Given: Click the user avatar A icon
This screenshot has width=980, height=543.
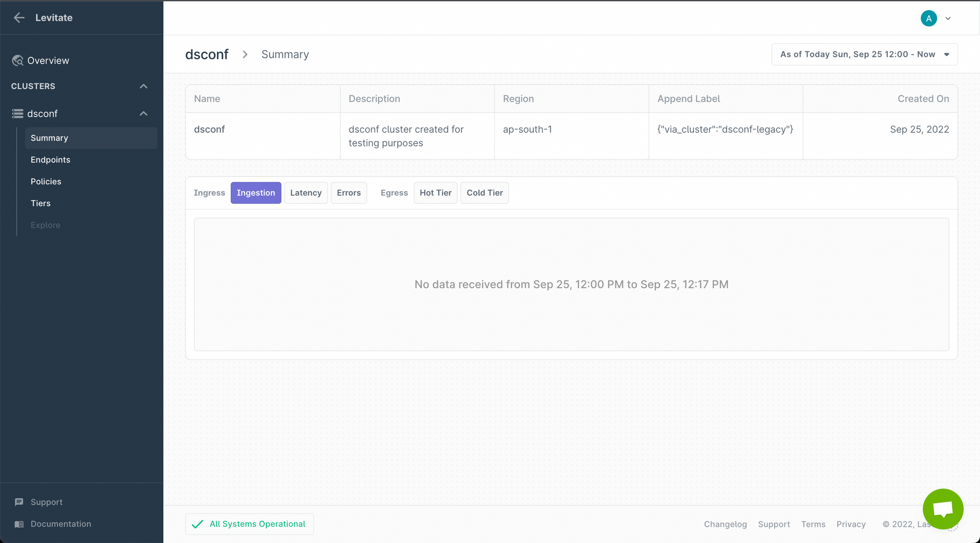Looking at the screenshot, I should click(928, 18).
